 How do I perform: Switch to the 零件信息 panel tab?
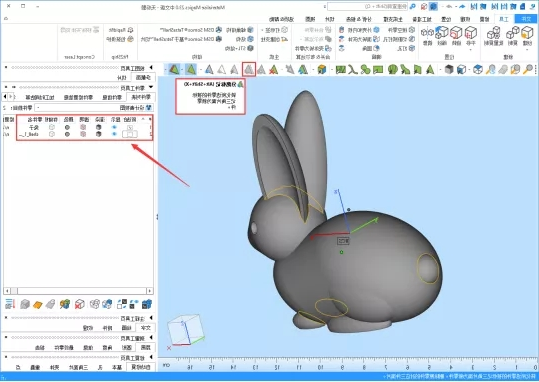(111, 97)
